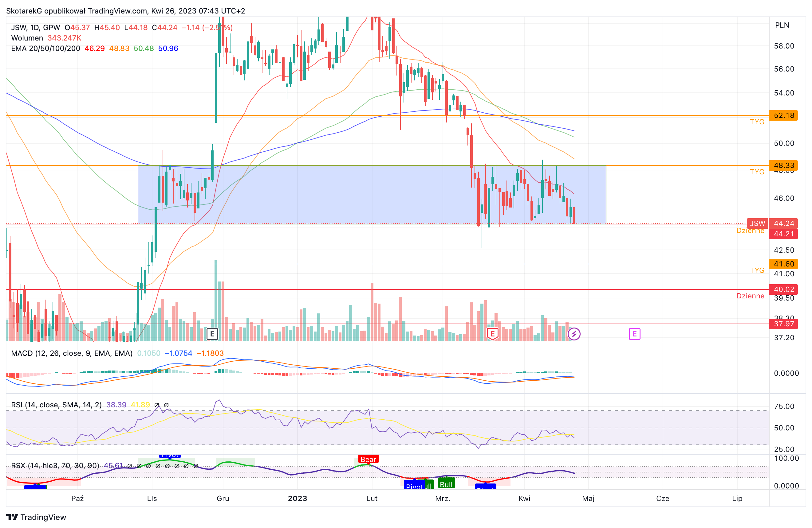Toggle the first crossed-circle icon next to RSI values

(x=157, y=405)
